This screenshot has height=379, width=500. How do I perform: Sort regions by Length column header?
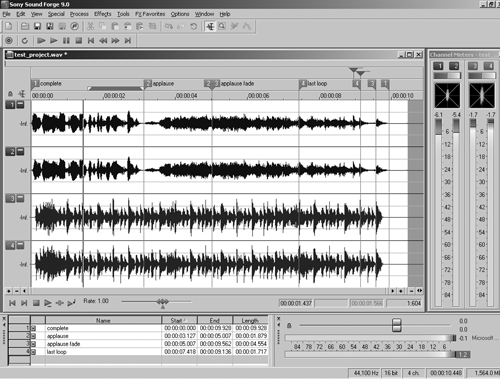tap(250, 320)
